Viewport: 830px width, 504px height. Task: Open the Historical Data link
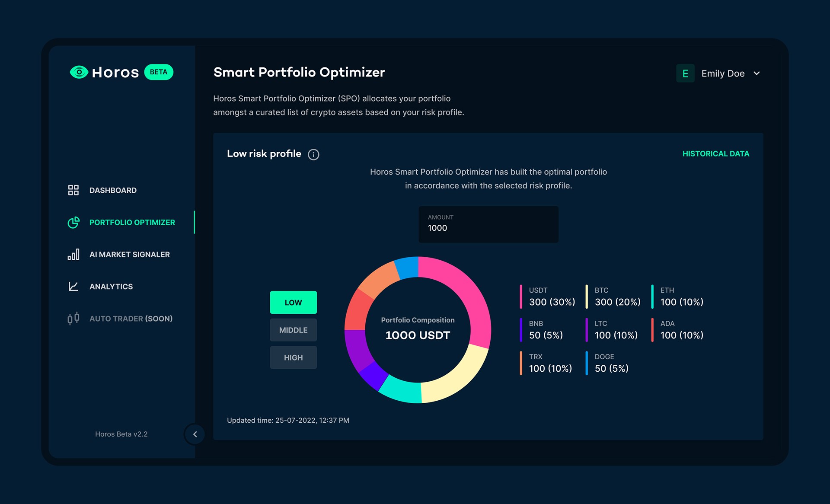(x=715, y=153)
